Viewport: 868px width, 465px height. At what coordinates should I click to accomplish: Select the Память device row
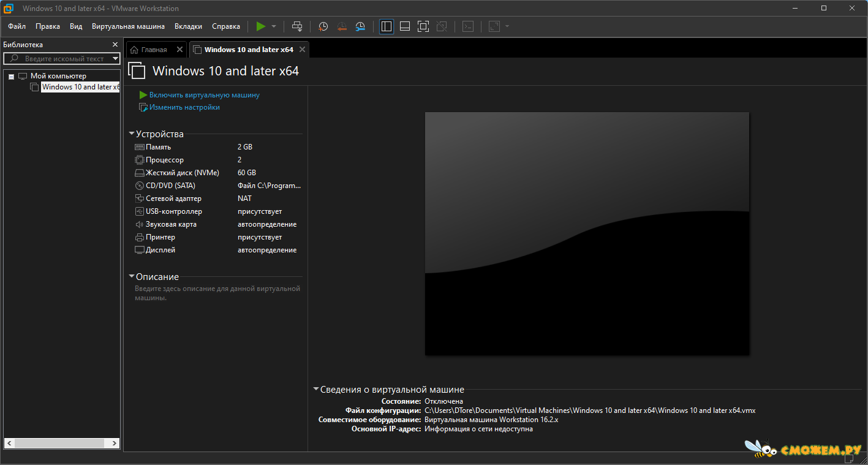pyautogui.click(x=217, y=147)
